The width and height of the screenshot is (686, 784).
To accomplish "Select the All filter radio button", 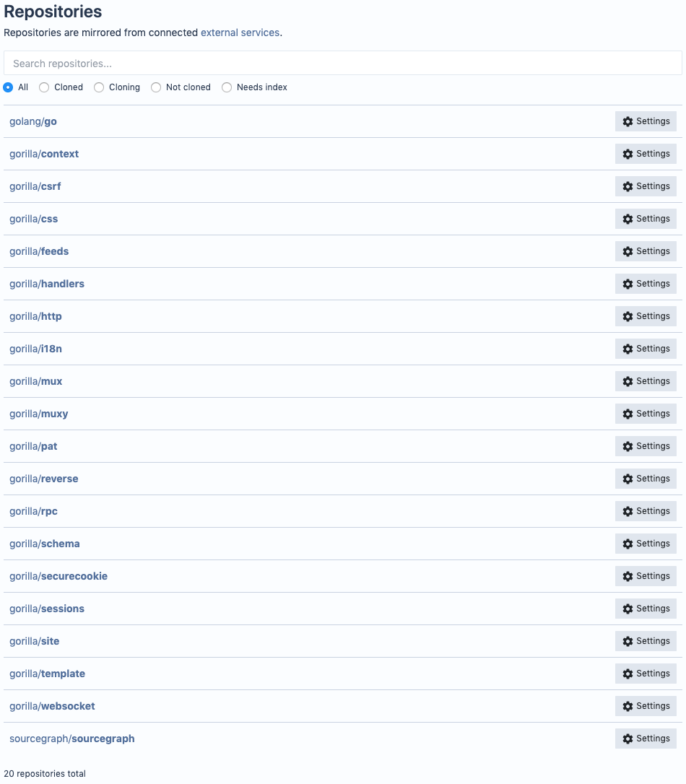I will 8,87.
